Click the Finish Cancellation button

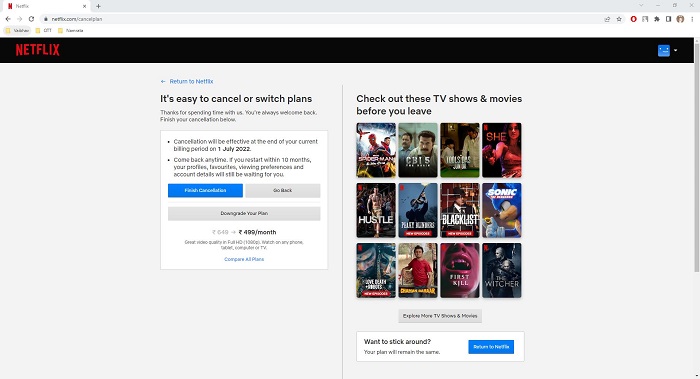[x=205, y=190]
